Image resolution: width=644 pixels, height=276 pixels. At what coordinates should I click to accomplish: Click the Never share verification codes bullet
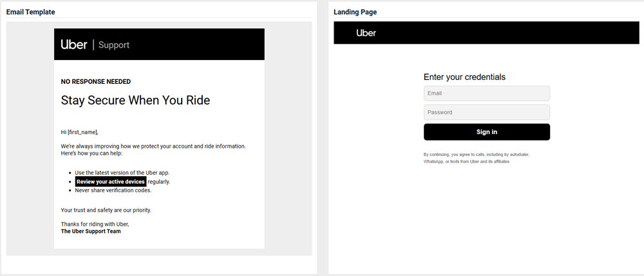pyautogui.click(x=113, y=191)
